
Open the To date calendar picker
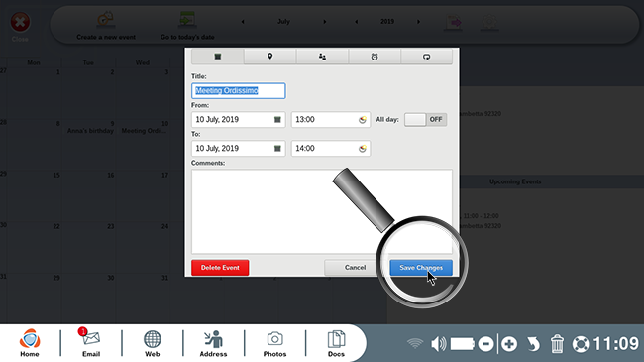click(277, 149)
